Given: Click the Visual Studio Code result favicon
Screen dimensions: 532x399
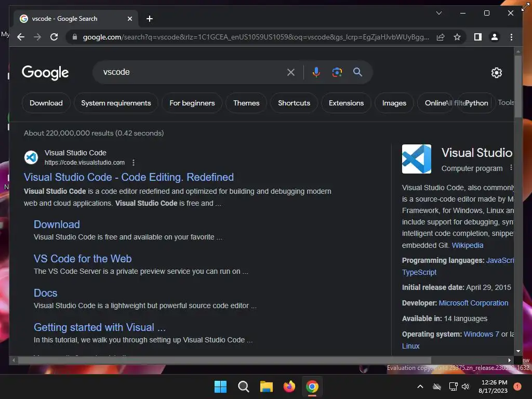Looking at the screenshot, I should click(x=31, y=157).
